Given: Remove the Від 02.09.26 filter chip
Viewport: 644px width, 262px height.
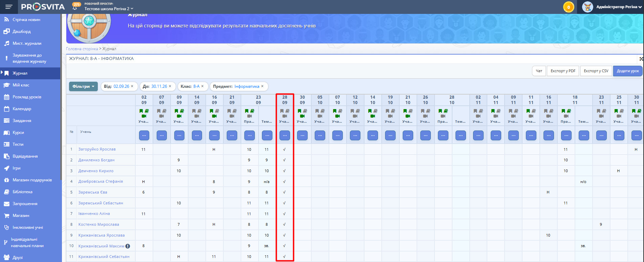Looking at the screenshot, I should click(x=132, y=86).
